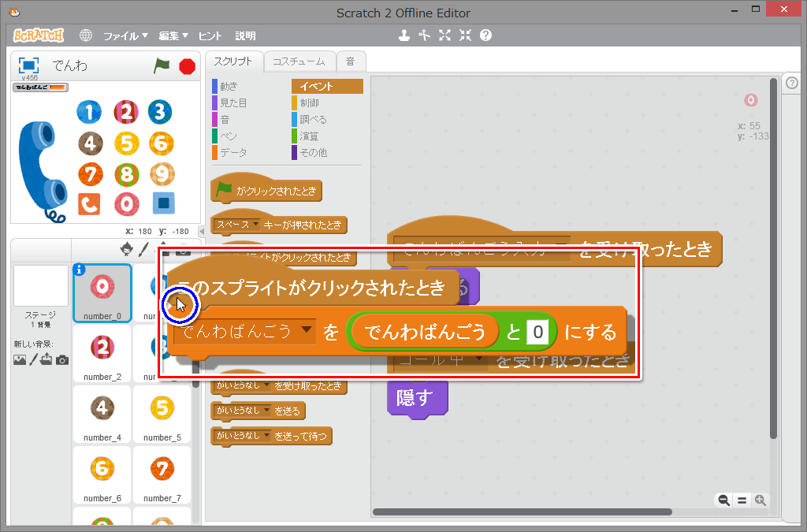
Task: Open the help panel question mark at right edge
Action: coord(792,83)
